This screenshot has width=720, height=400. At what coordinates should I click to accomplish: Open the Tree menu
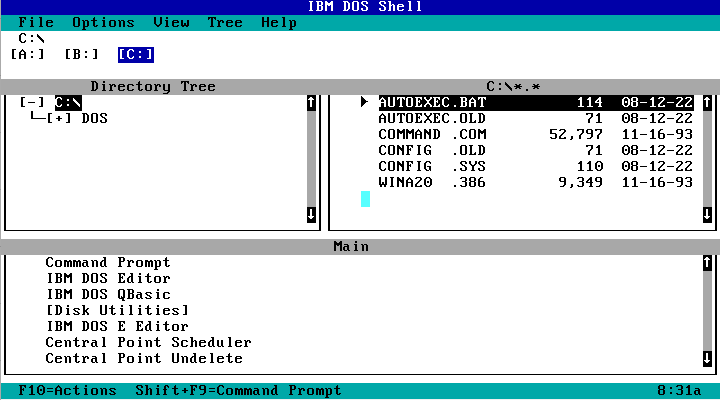(x=225, y=23)
